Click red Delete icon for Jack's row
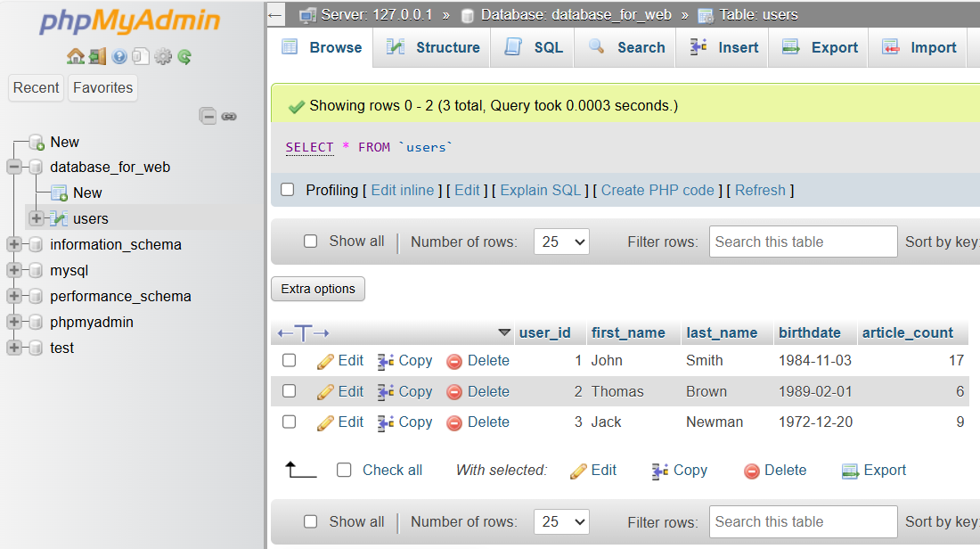 tap(454, 422)
